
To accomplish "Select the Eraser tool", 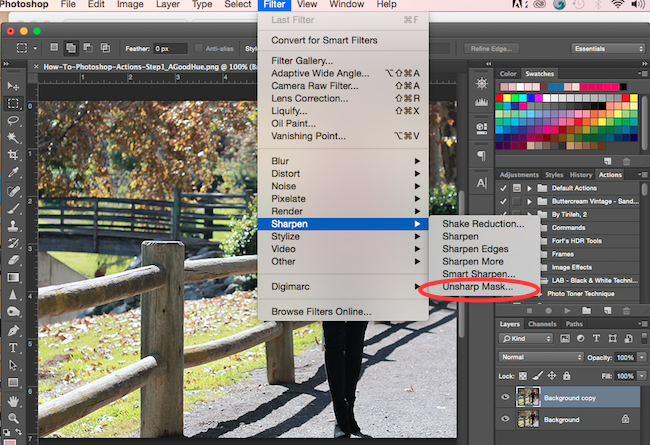I will pos(13,260).
